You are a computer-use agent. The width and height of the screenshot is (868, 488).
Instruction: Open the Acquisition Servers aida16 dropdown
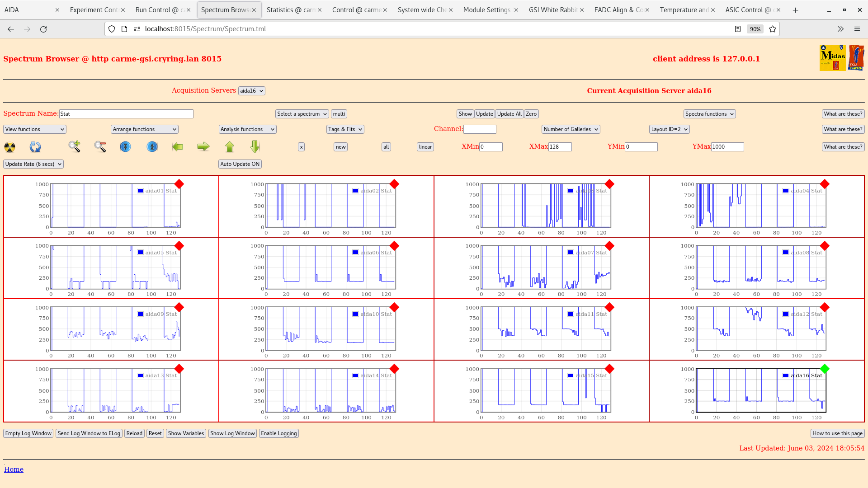[x=251, y=91]
